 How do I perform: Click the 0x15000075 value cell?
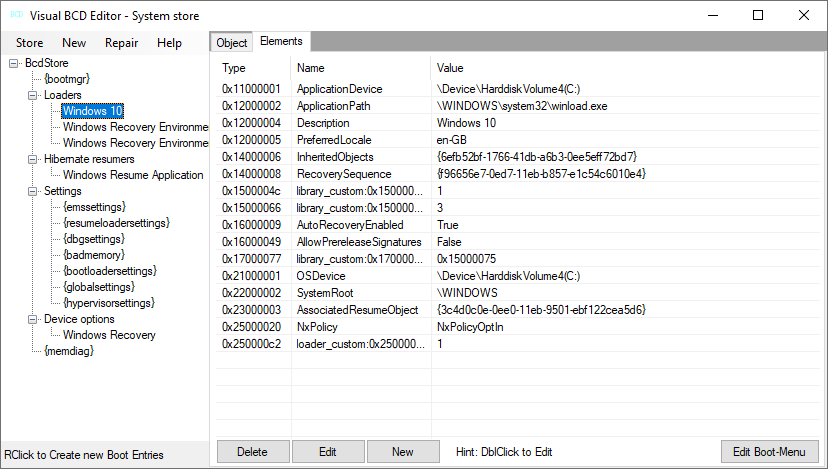coord(466,259)
